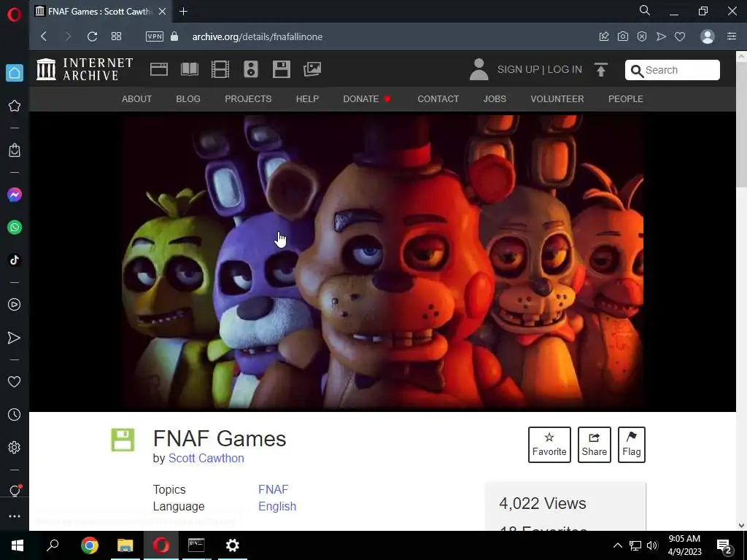The height and width of the screenshot is (560, 747).
Task: Go back to previous page
Action: [x=44, y=36]
